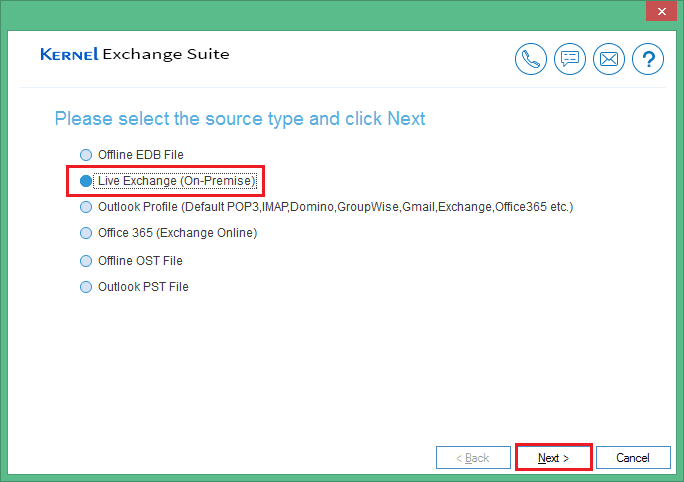Choose the Outlook PST File radio button
684x482 pixels.
coord(85,287)
